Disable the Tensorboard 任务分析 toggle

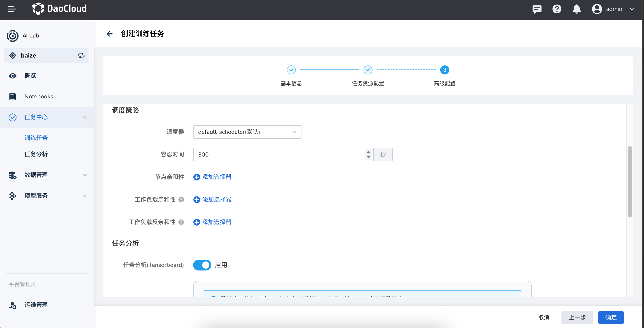tap(202, 265)
